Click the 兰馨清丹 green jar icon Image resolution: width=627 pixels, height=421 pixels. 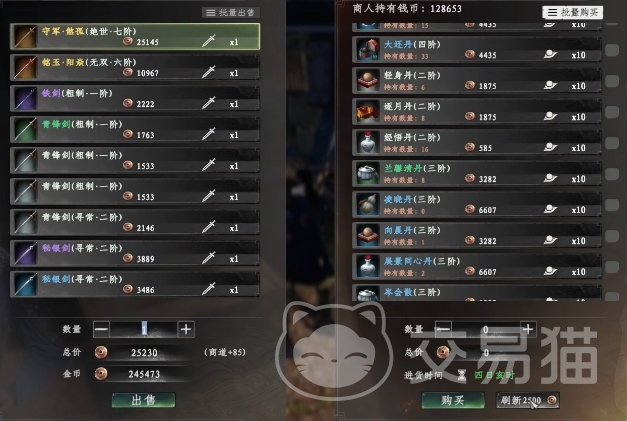coord(367,174)
